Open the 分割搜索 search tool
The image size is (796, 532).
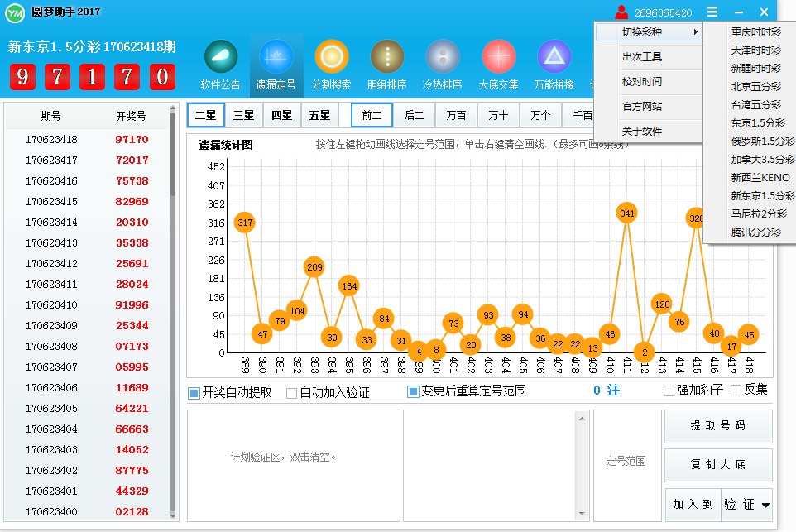click(331, 60)
